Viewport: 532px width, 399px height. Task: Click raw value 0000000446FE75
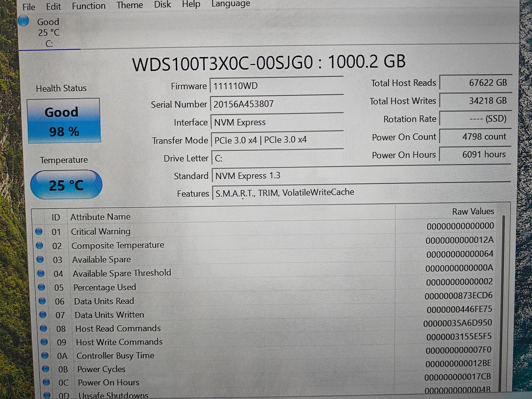pyautogui.click(x=459, y=309)
